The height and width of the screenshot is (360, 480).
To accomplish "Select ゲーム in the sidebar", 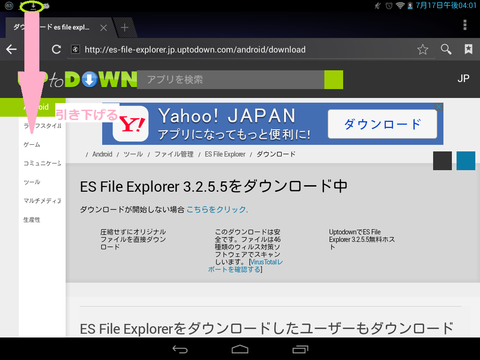I will (32, 145).
